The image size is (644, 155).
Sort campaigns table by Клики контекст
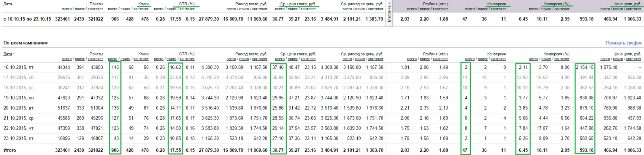(141, 59)
